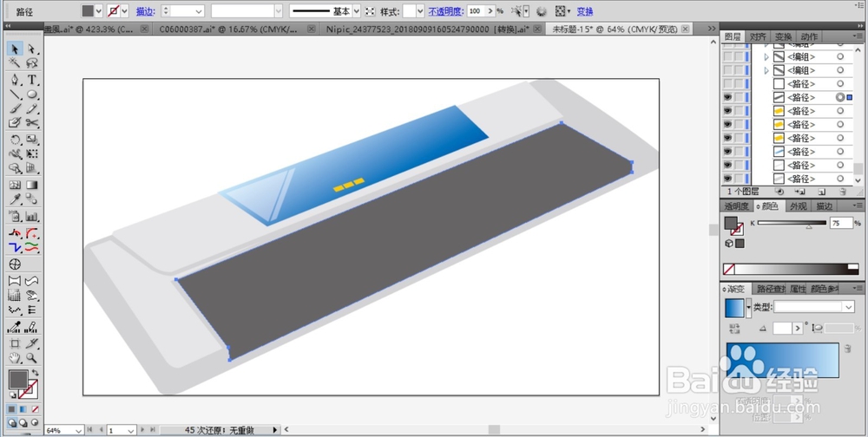Pick the Magic Wand tool
868x437 pixels.
click(15, 63)
